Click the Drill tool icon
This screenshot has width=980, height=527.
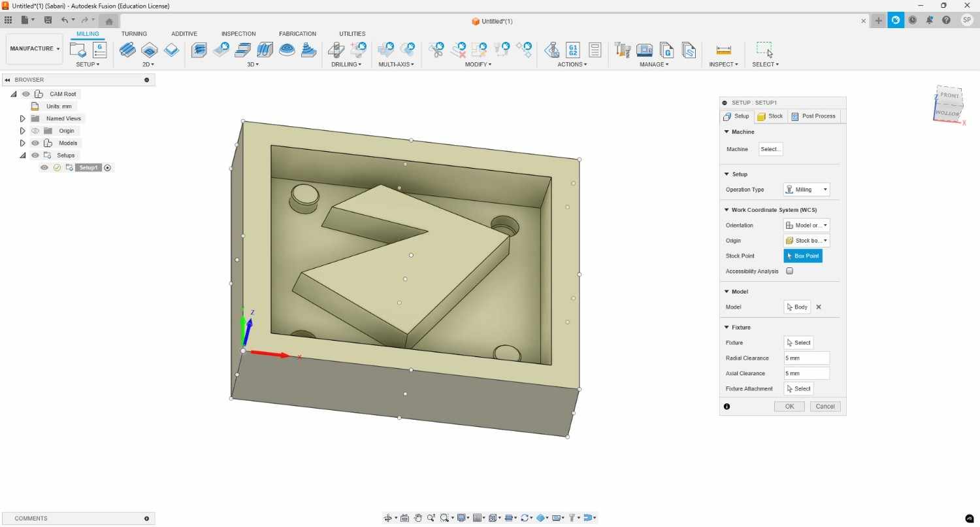(336, 50)
